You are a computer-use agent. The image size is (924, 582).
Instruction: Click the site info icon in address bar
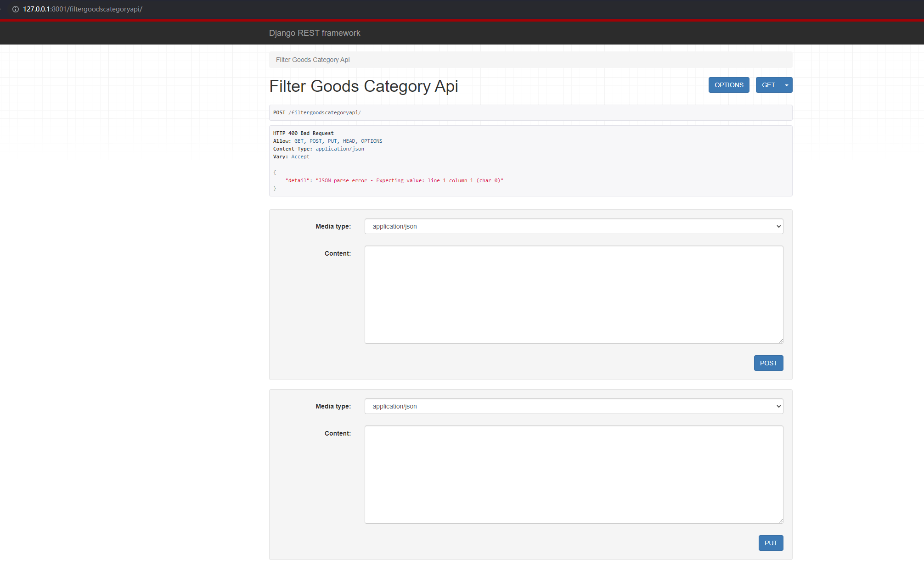pos(15,9)
